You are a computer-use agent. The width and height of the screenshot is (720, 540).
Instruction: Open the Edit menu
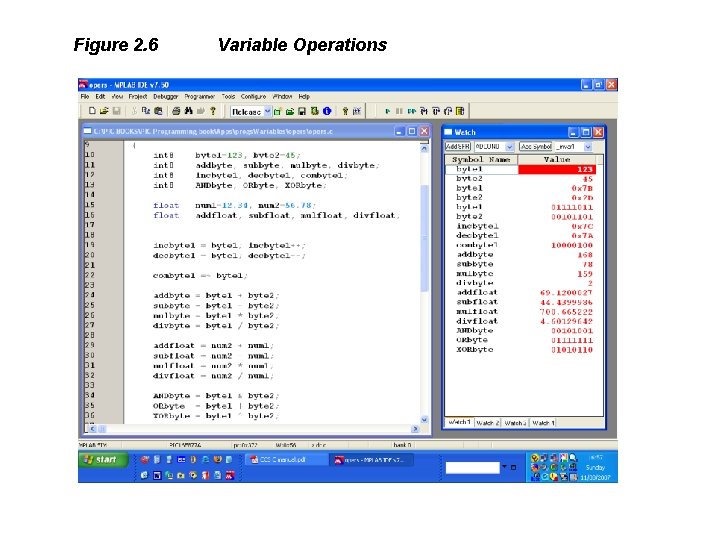coord(101,97)
